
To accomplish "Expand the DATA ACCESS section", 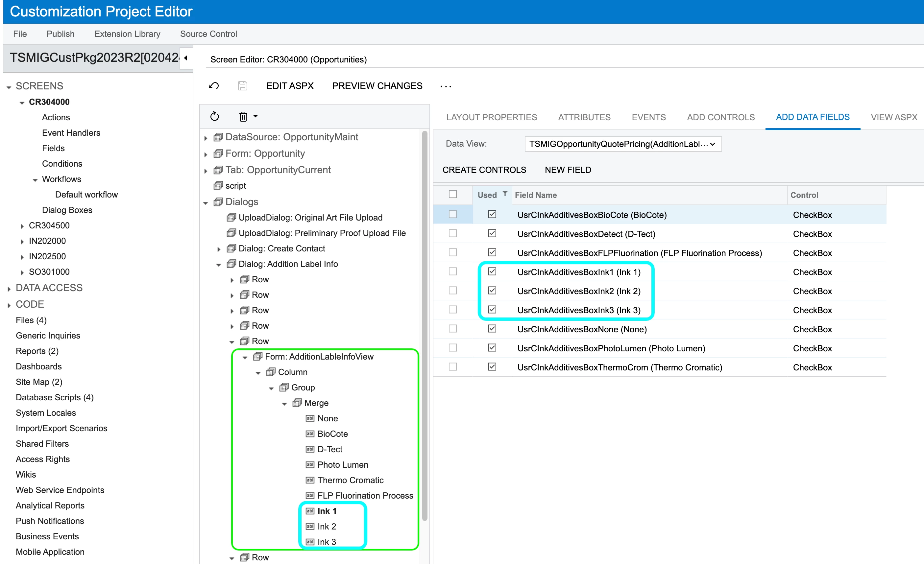I will pyautogui.click(x=9, y=289).
